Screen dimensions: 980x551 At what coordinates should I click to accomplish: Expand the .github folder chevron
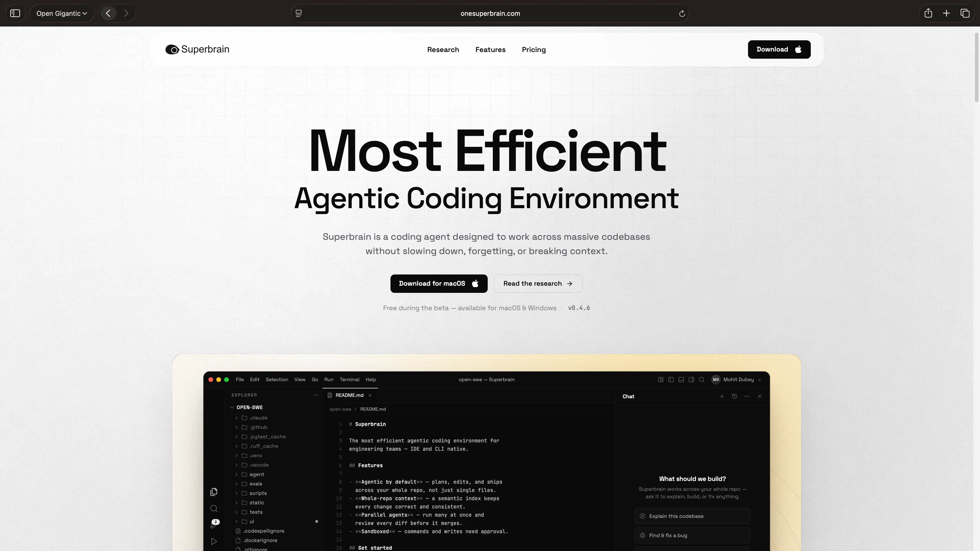[236, 428]
